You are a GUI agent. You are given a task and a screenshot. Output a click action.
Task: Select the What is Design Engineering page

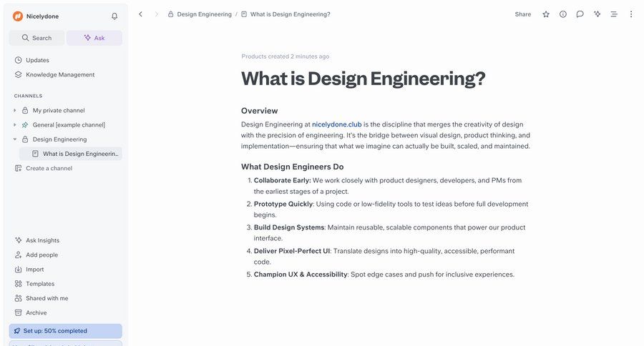(x=81, y=154)
